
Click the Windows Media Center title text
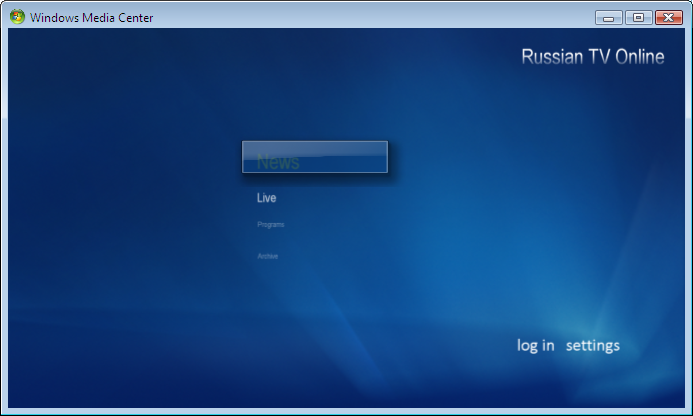91,18
